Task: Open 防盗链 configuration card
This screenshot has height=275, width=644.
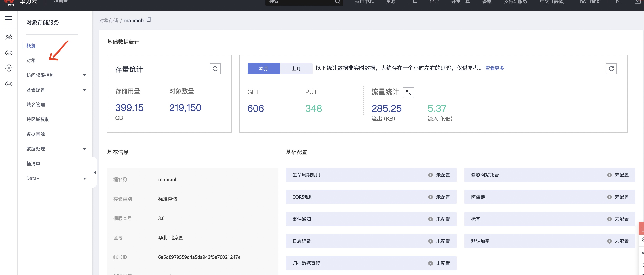Action: click(550, 197)
